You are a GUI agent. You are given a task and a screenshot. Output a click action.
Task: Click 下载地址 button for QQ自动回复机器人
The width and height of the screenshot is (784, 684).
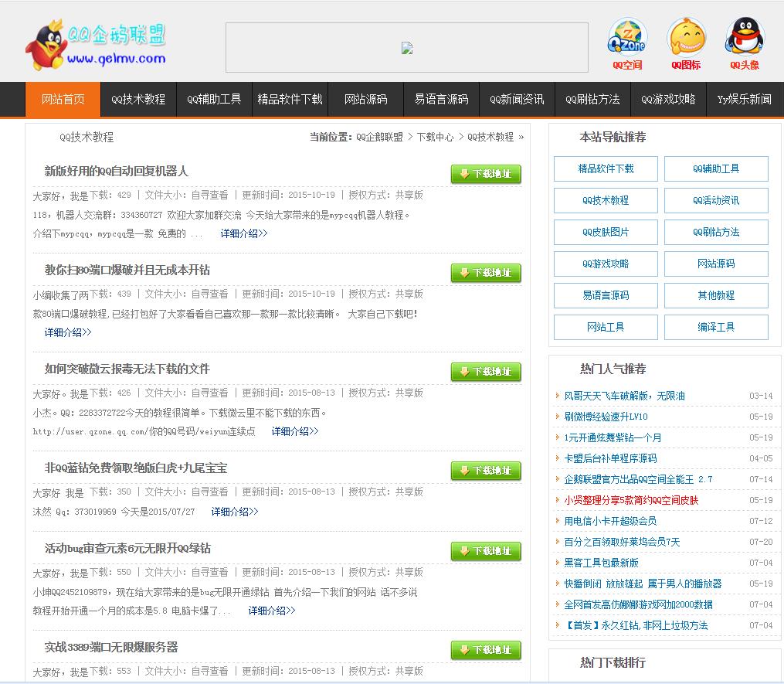tap(486, 174)
